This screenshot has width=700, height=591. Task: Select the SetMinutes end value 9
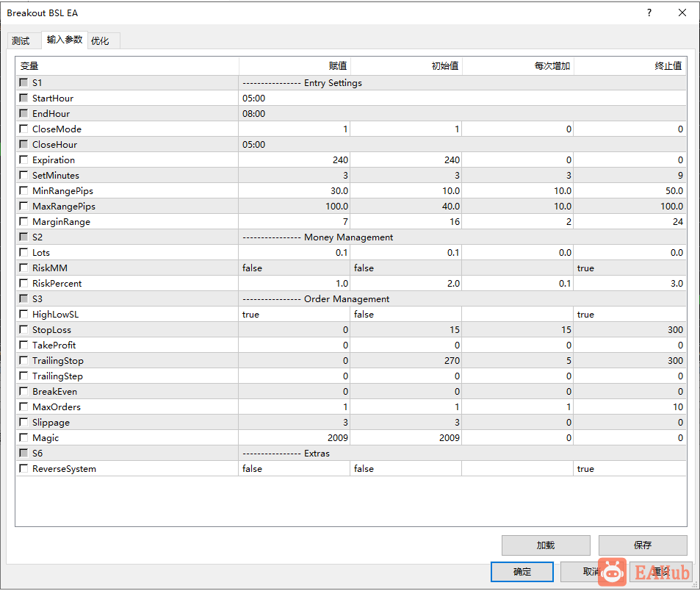(x=629, y=175)
